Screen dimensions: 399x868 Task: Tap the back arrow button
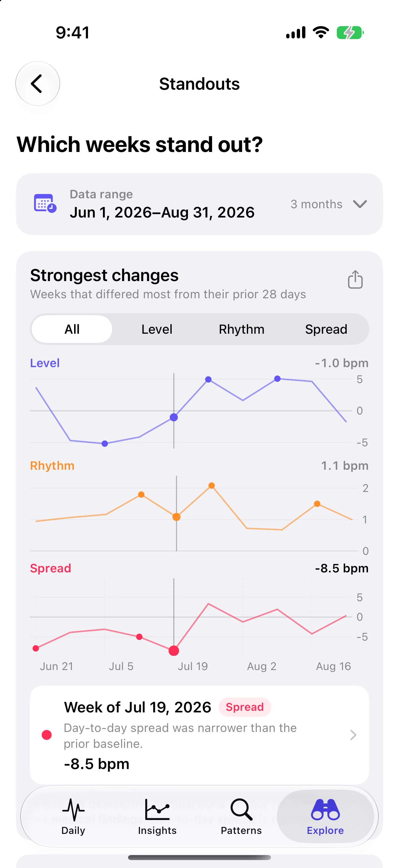(37, 83)
